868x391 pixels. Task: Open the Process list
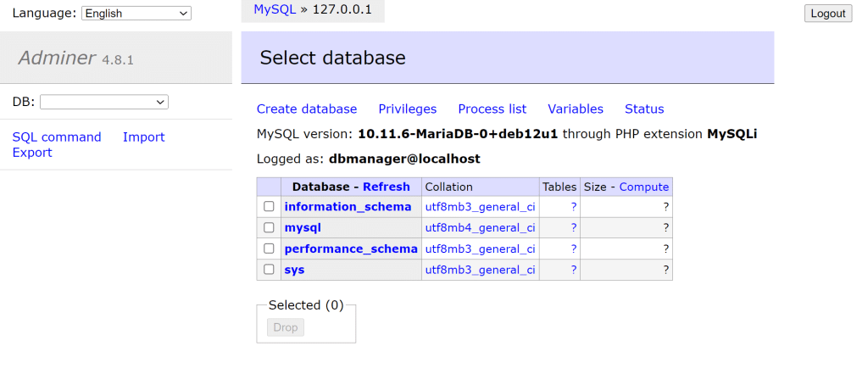click(492, 109)
